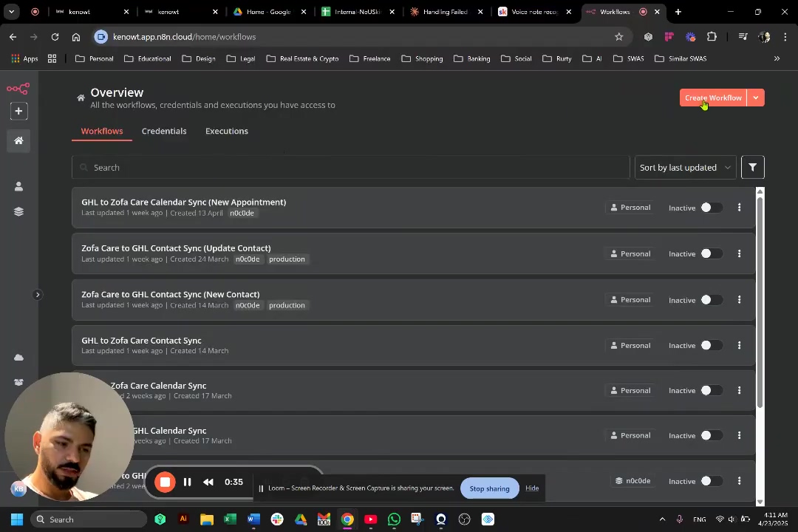Open the three-dot menu for GHL to Zofa Care Contact Sync
Viewport: 798px width, 532px height.
tap(739, 346)
